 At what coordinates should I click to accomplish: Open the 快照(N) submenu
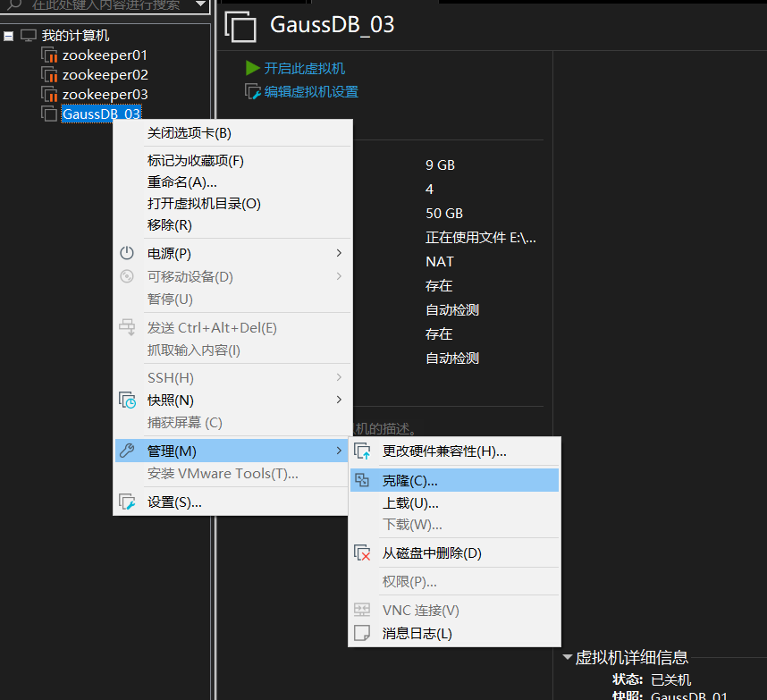[x=231, y=401]
